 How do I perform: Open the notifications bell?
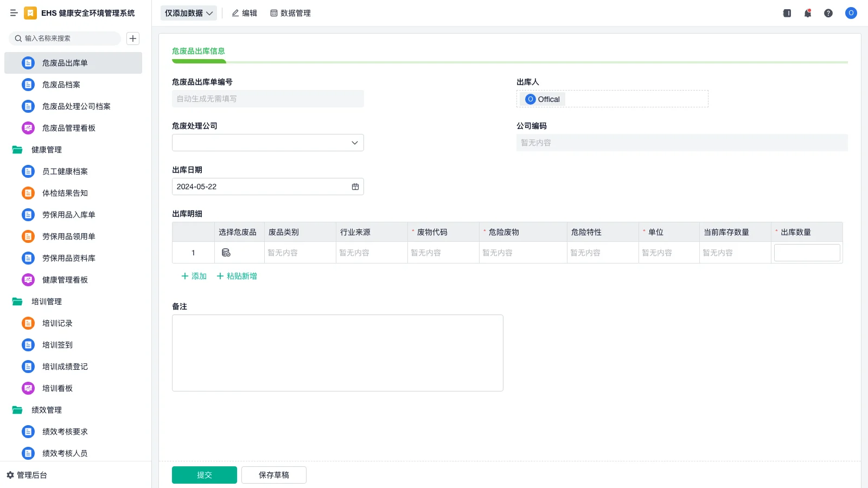[x=807, y=13]
